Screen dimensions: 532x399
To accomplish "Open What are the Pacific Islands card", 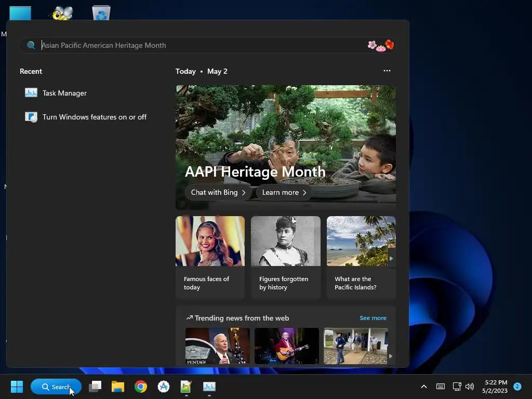I will coord(361,258).
